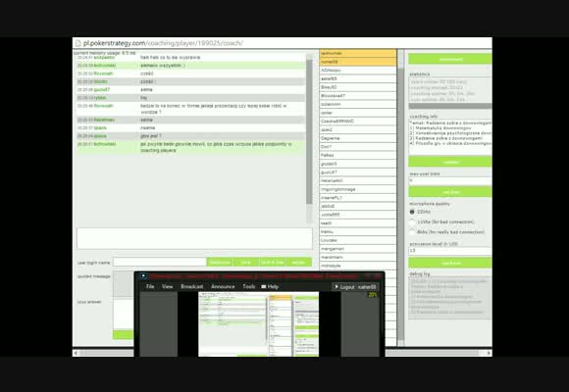Select the 22kHz microphone quality option
The image size is (569, 392).
click(x=412, y=212)
